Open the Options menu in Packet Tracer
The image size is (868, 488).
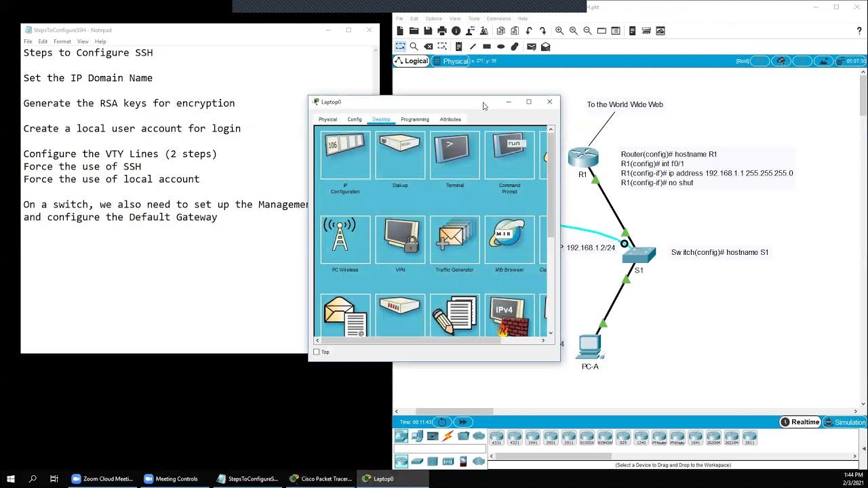[433, 18]
